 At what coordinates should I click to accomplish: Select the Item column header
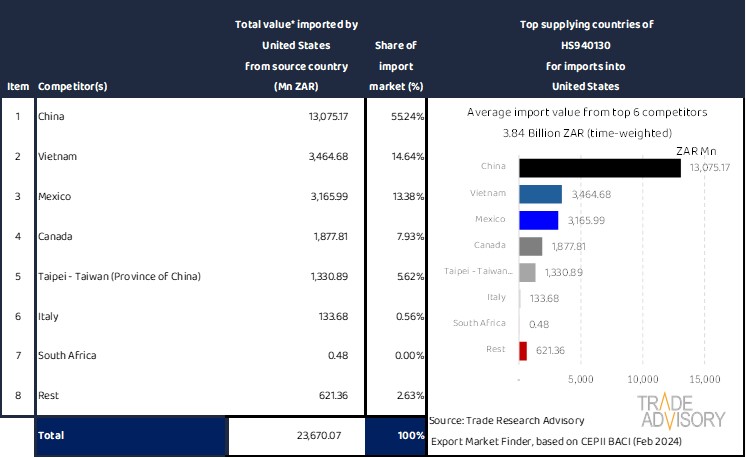(x=17, y=86)
